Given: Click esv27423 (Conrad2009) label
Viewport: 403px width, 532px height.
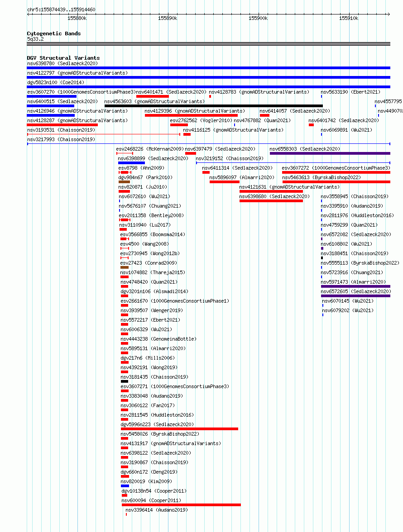Looking at the screenshot, I should (149, 263).
